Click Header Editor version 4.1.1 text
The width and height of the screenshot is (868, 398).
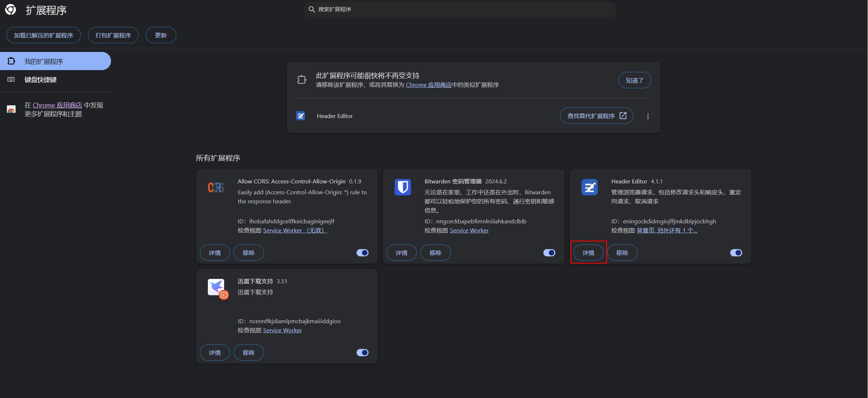click(x=657, y=181)
